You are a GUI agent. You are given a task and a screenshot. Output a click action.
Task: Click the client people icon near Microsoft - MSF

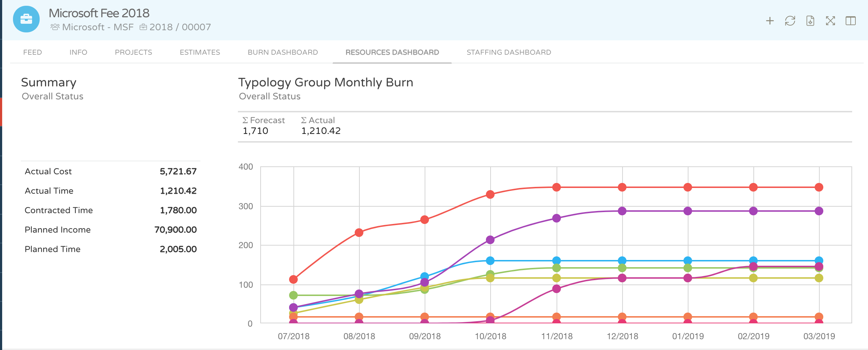click(x=55, y=27)
